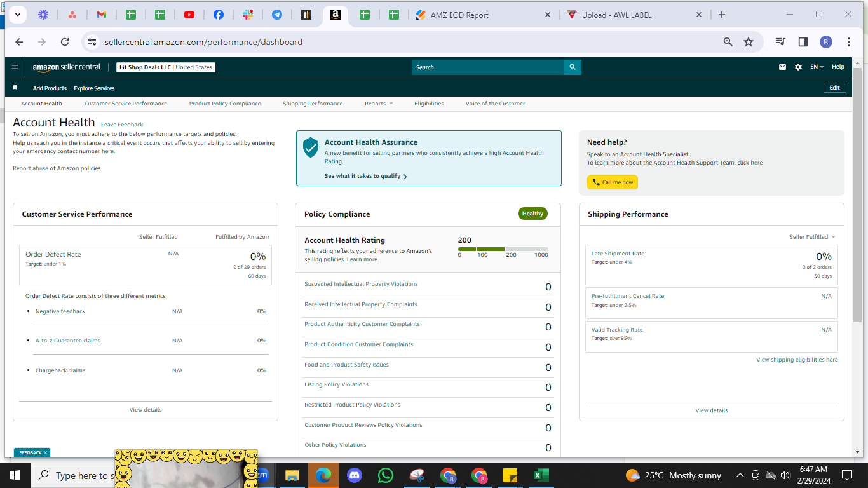The height and width of the screenshot is (488, 868).
Task: Switch to the Slack tab
Action: tap(248, 15)
